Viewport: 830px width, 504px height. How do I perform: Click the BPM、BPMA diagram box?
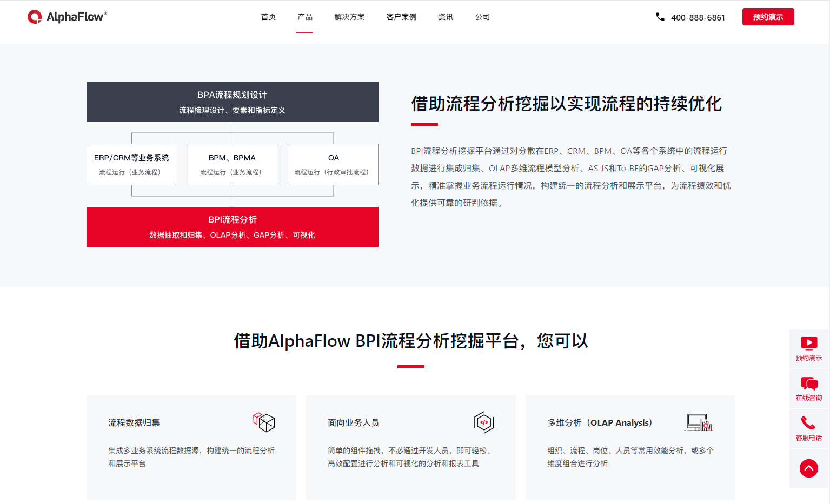233,164
